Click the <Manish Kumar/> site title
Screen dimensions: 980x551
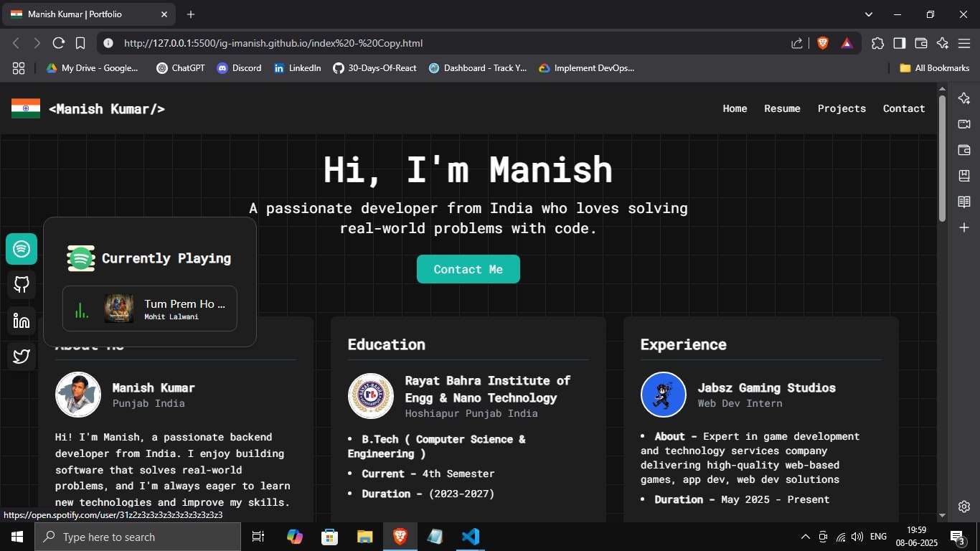(107, 109)
